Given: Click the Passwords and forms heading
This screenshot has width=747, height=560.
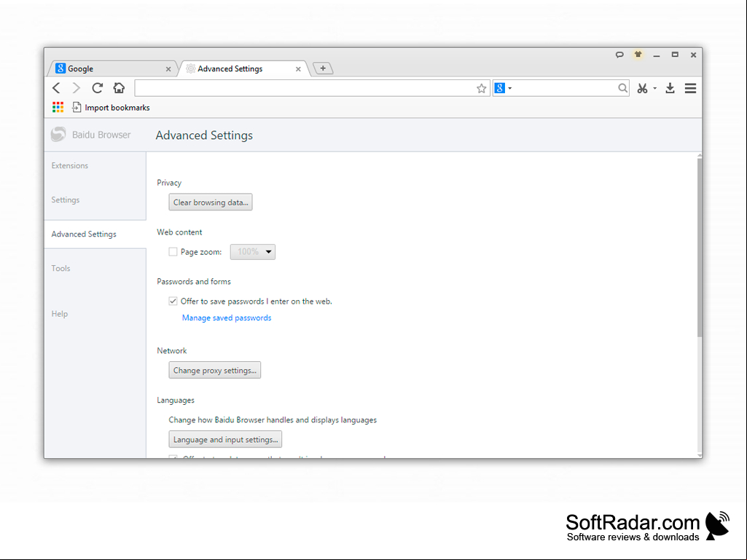Looking at the screenshot, I should [194, 282].
